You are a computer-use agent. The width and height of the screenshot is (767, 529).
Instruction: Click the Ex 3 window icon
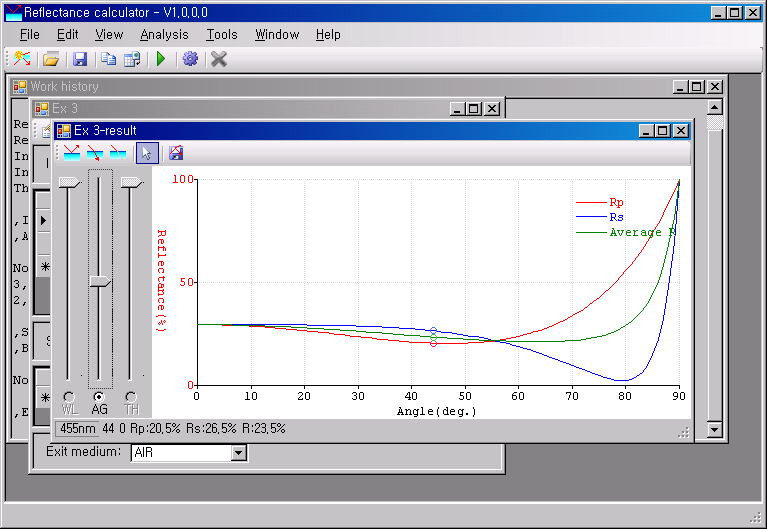tap(42, 109)
